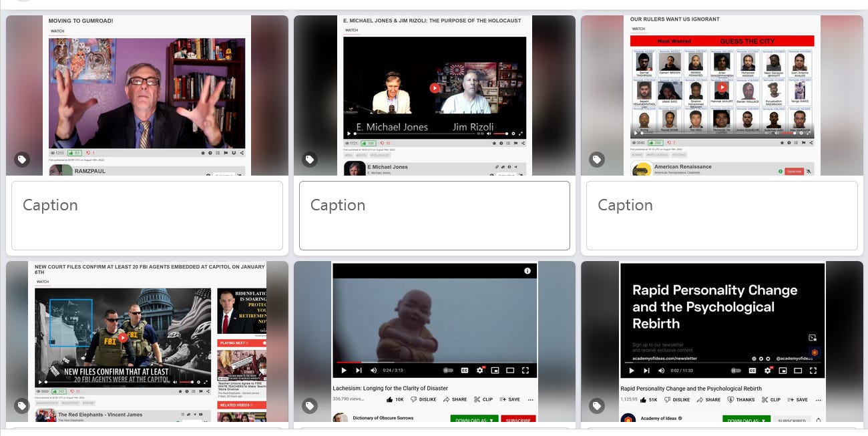Viewport: 868px width, 436px height.
Task: Click tag icon on New Court Files image
Action: pyautogui.click(x=22, y=405)
